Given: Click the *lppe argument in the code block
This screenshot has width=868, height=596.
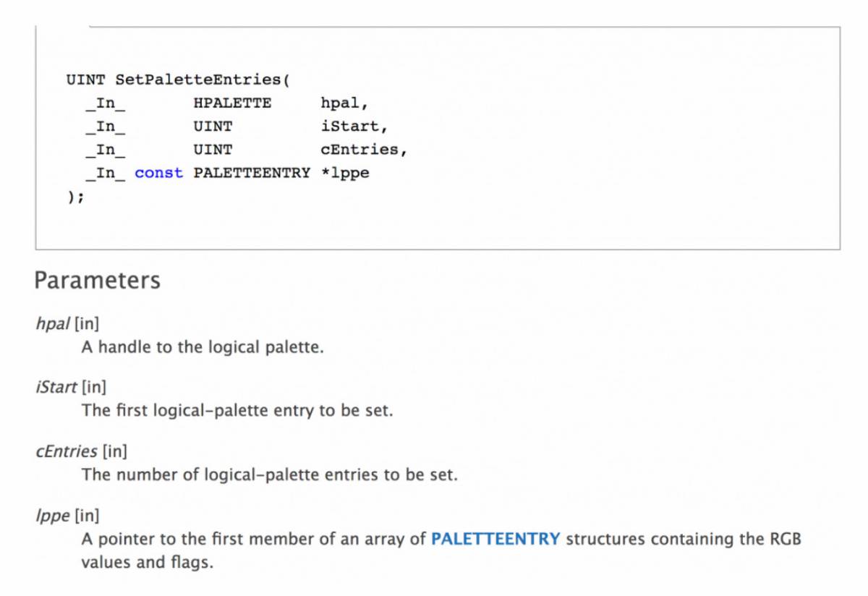Looking at the screenshot, I should [x=344, y=173].
